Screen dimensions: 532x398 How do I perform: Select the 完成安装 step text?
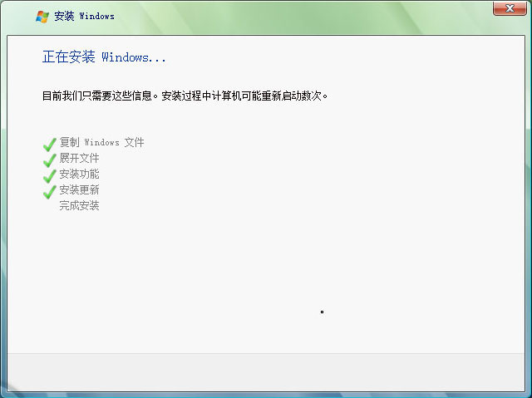[80, 205]
